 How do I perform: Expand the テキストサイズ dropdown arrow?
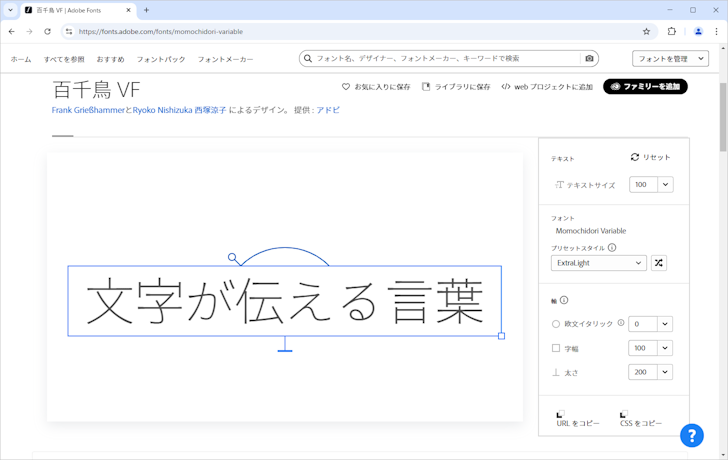coord(665,184)
